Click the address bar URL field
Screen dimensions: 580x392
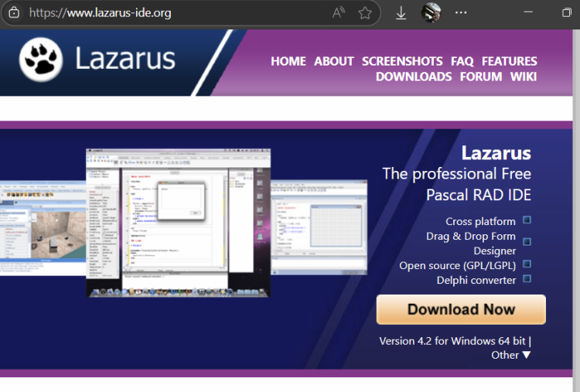(178, 13)
